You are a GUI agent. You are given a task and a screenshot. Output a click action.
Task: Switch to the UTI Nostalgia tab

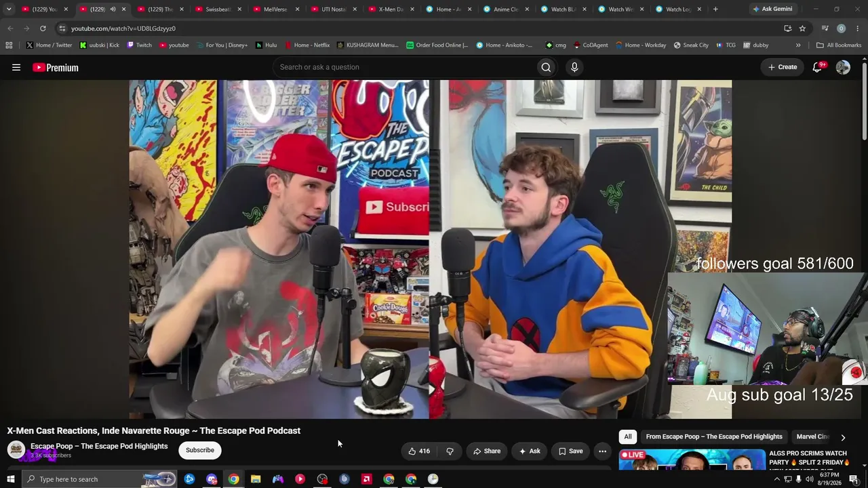[334, 9]
